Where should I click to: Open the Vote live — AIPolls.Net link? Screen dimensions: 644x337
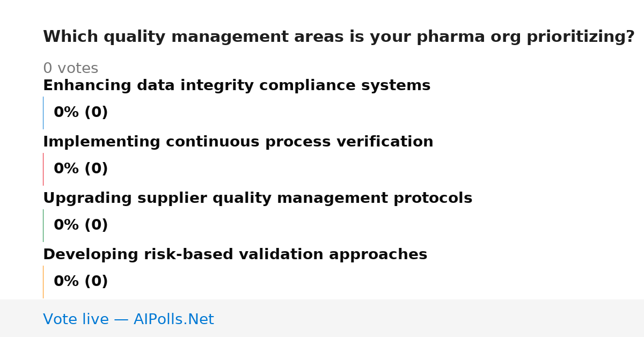[x=128, y=319]
